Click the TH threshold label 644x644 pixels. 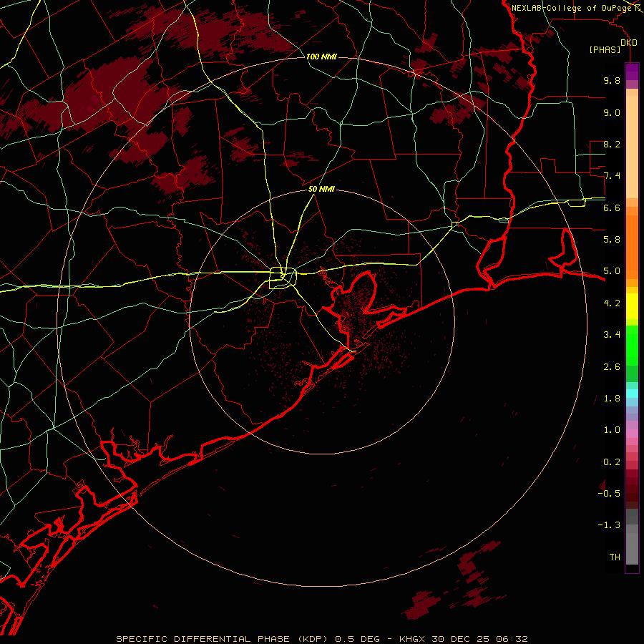coord(615,557)
